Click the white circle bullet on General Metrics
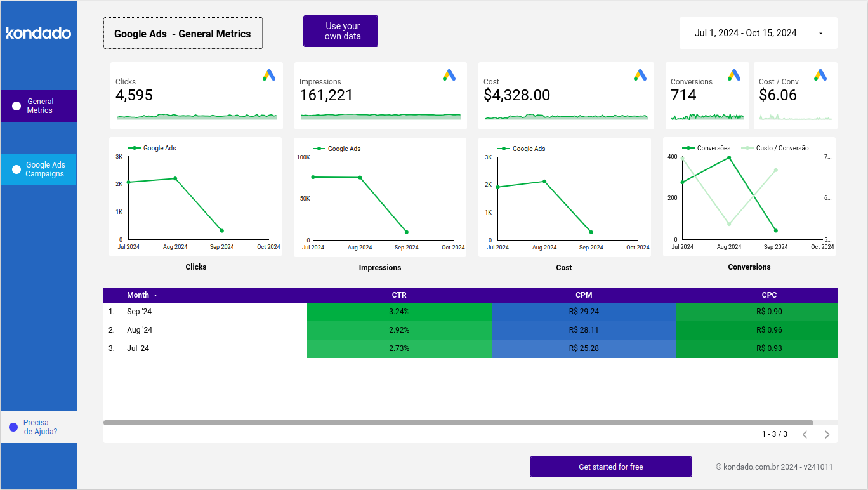The width and height of the screenshot is (868, 490). [x=16, y=105]
